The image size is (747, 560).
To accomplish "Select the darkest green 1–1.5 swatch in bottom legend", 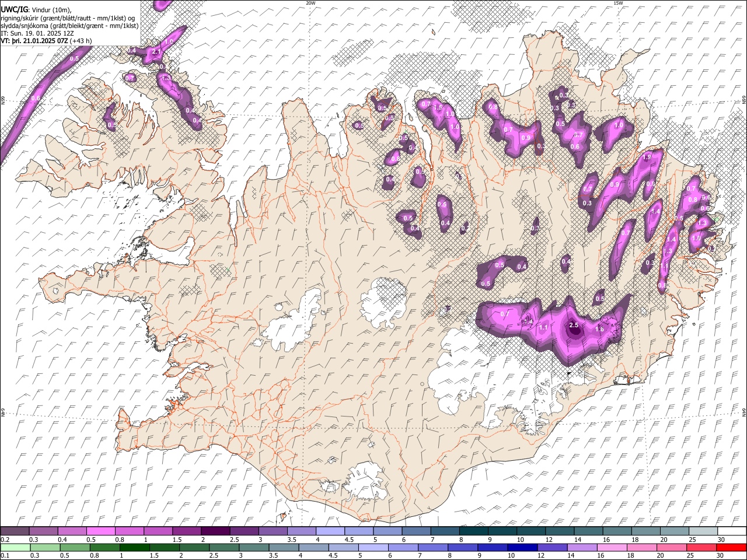I will tap(134, 548).
